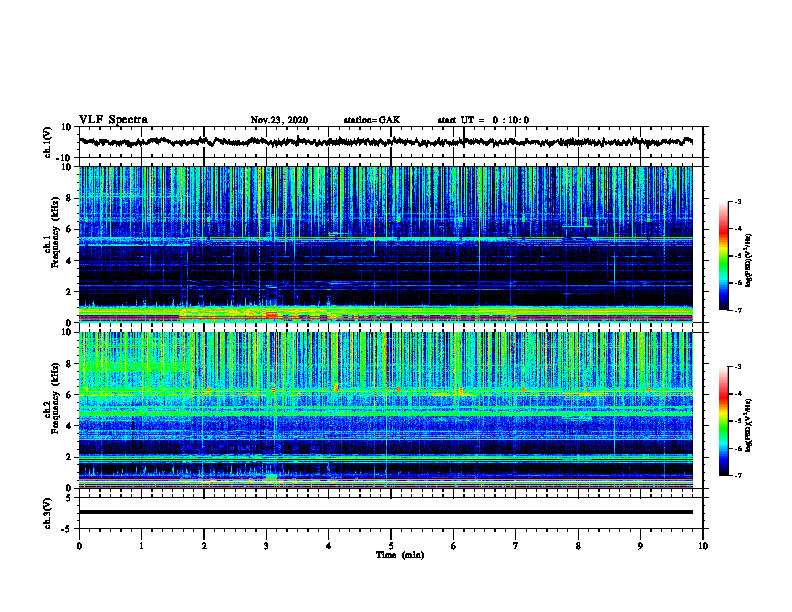Click the ch.1 colorbar log(PSD) units label
This screenshot has width=792, height=612.
pyautogui.click(x=749, y=261)
